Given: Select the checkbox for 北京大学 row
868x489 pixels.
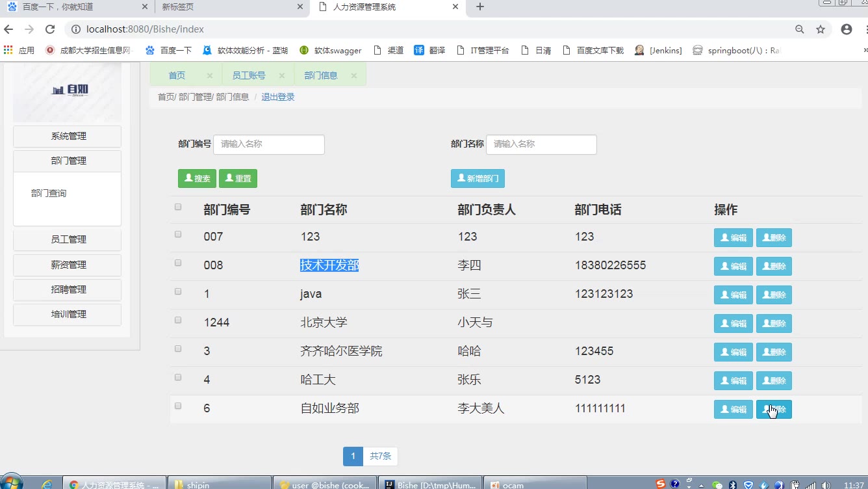Looking at the screenshot, I should 178,321.
